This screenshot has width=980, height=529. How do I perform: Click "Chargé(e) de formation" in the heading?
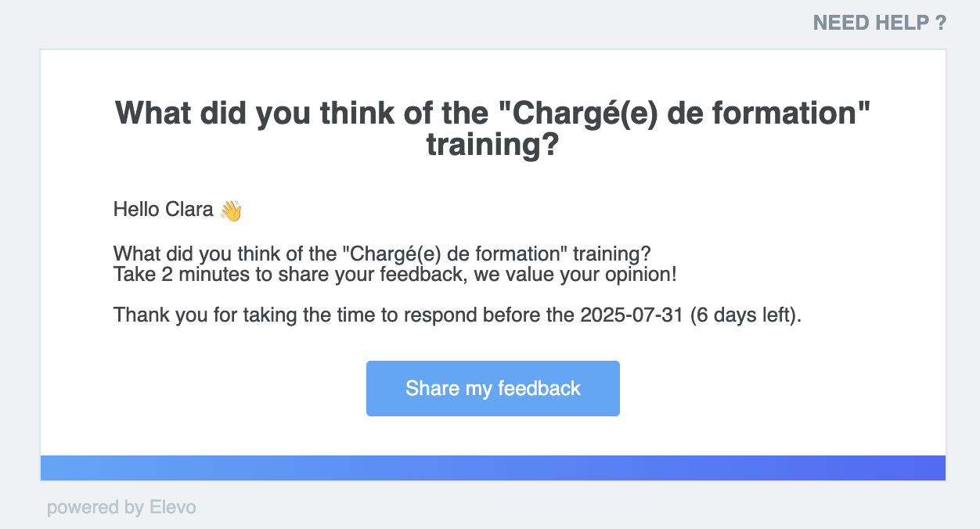[685, 113]
